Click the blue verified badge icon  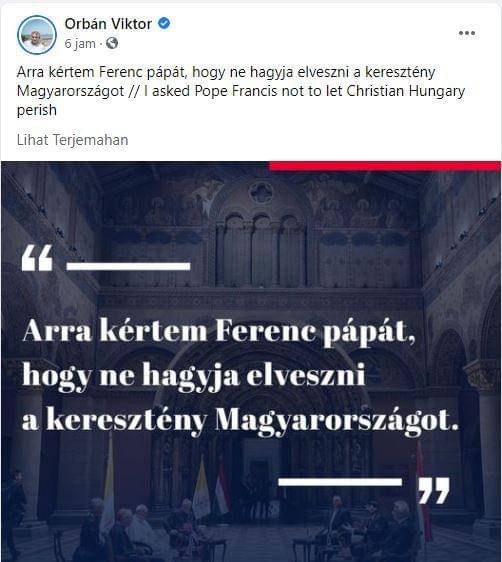[164, 24]
